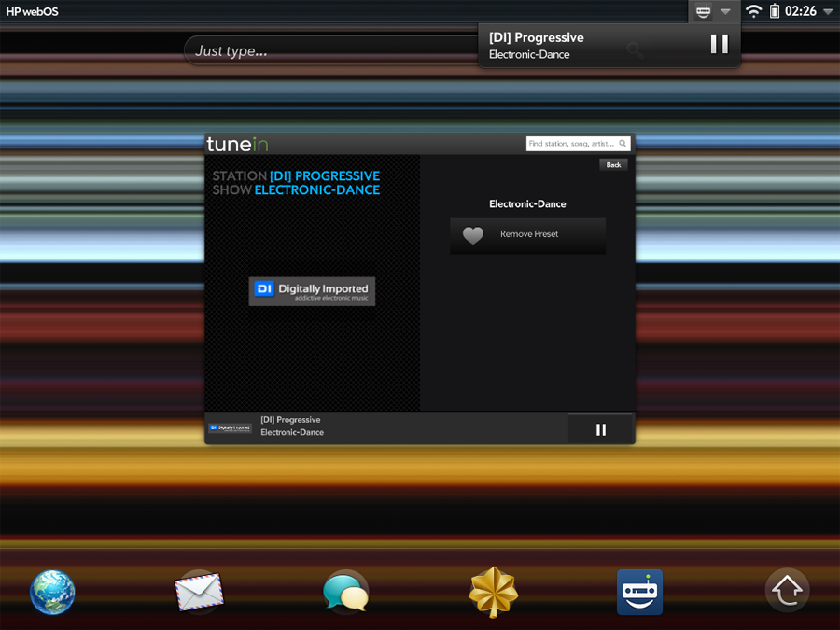Open the gold leaf app in dock
840x630 pixels.
coord(493,592)
